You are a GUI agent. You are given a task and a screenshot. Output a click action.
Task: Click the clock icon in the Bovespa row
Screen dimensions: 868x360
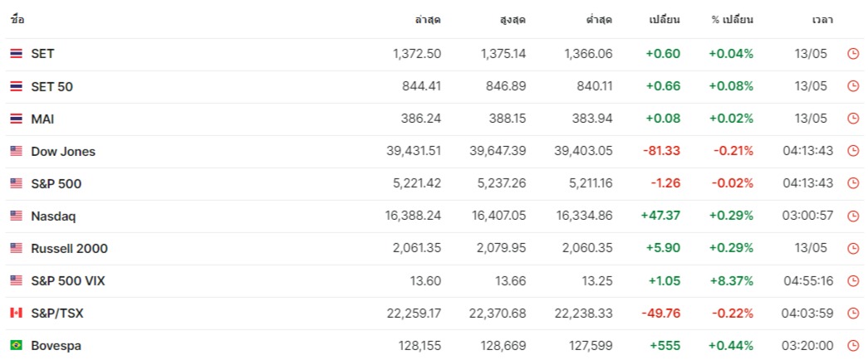852,345
